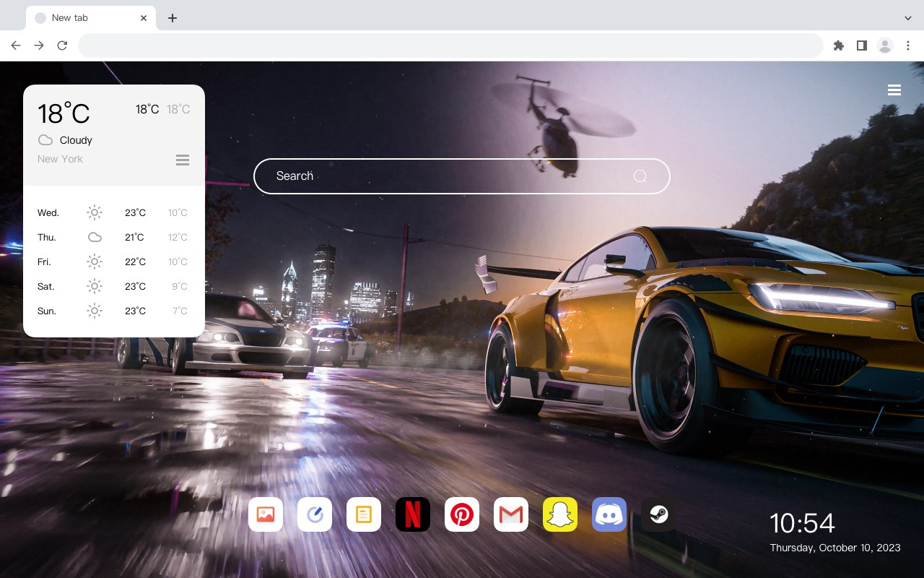Screen dimensions: 924x578
Task: Click the Saturday sunny forecast icon
Action: [x=95, y=286]
